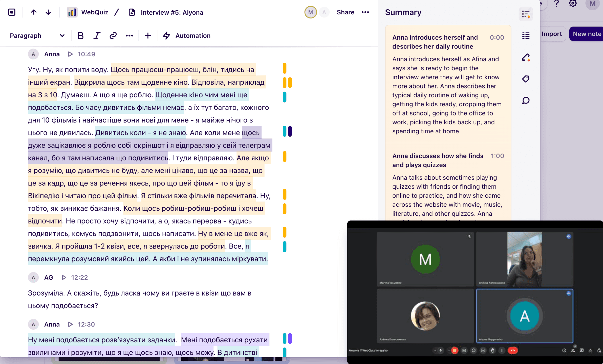This screenshot has height=364, width=603.
Task: Play Anna's segment at 10:49
Action: click(x=71, y=54)
